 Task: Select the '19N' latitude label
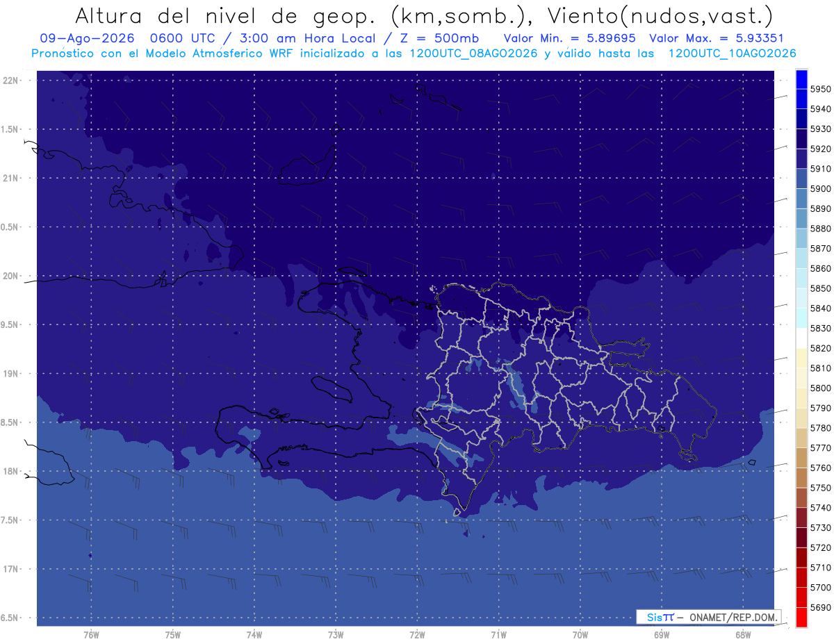pos(11,373)
